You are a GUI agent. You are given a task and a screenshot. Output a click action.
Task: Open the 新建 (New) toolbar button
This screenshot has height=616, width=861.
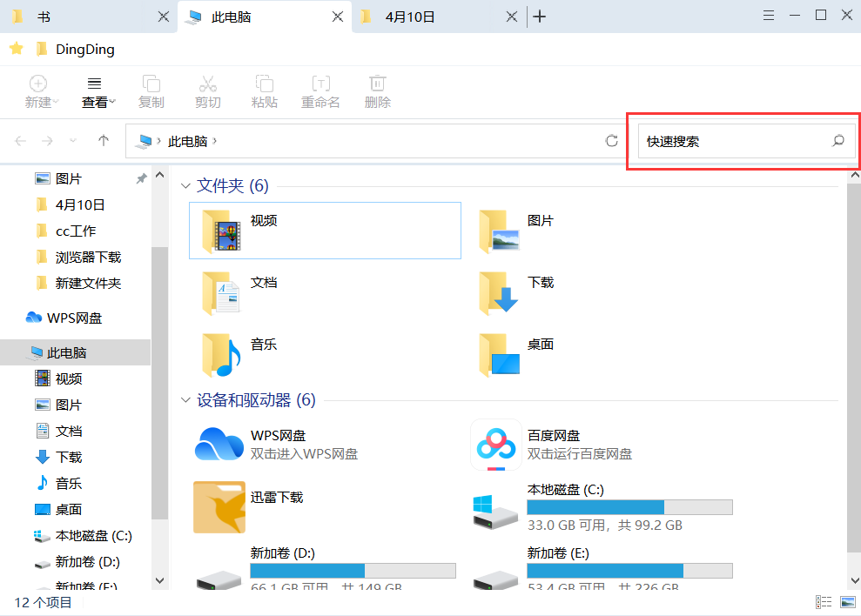41,91
